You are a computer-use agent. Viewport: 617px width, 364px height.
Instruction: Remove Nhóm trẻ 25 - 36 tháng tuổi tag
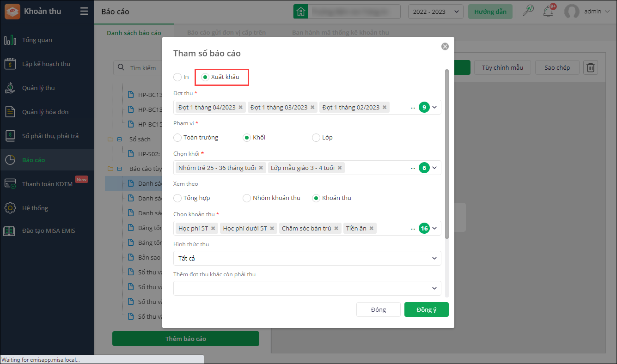click(x=261, y=168)
